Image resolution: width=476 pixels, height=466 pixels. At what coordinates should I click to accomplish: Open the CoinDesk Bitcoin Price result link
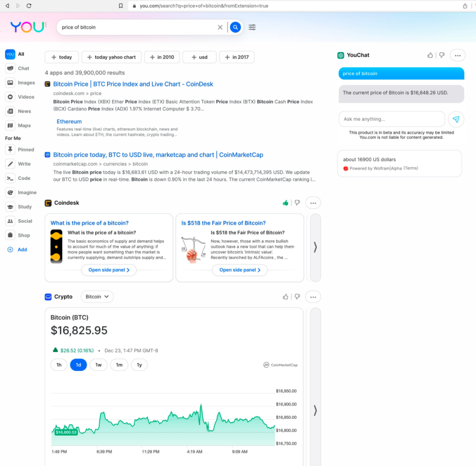tap(133, 84)
